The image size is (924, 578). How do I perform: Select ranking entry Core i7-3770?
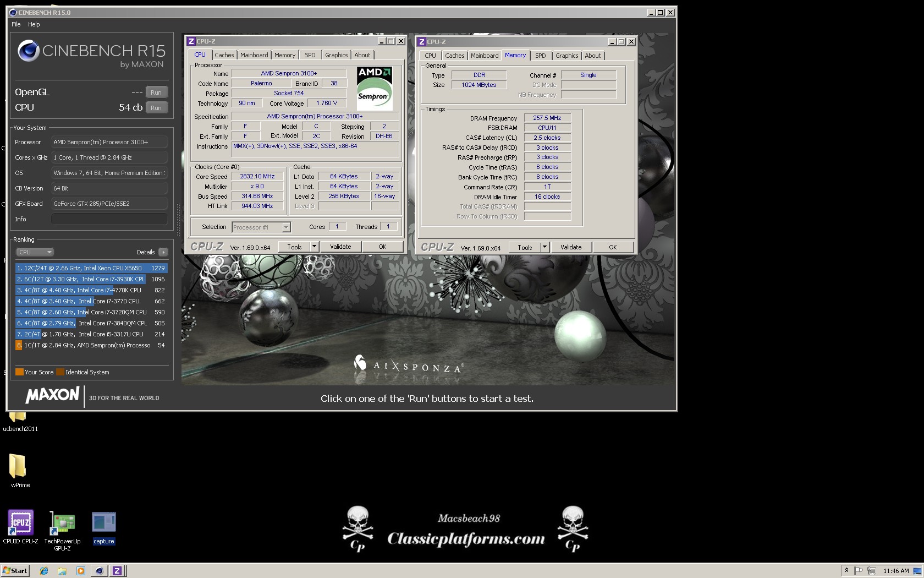(91, 301)
